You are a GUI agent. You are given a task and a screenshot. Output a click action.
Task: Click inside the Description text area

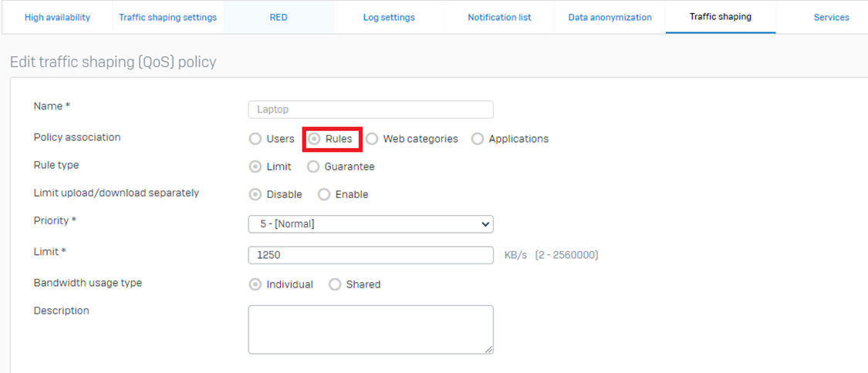click(x=370, y=329)
